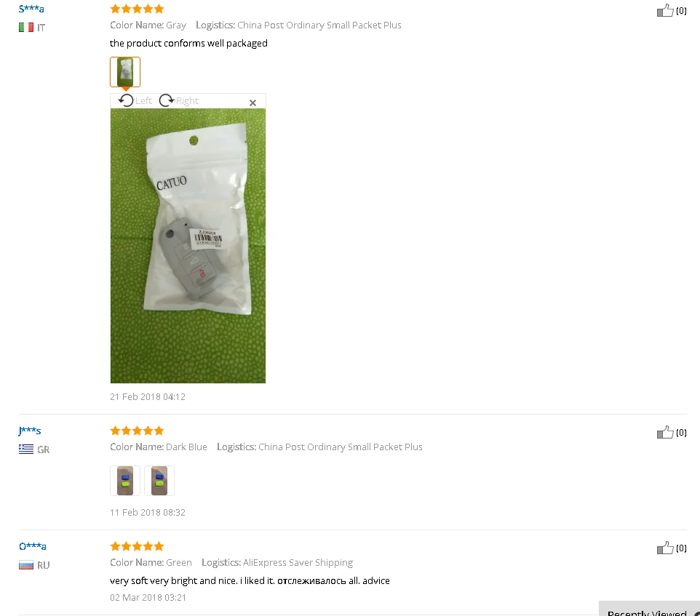Open the O***a reviewer profile
This screenshot has height=616, width=700.
point(33,546)
